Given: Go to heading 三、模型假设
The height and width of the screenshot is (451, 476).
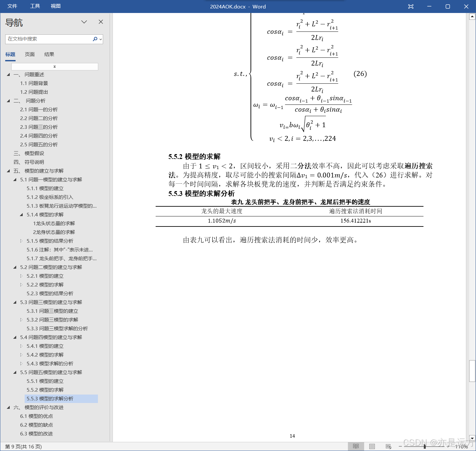Looking at the screenshot, I should tap(29, 153).
